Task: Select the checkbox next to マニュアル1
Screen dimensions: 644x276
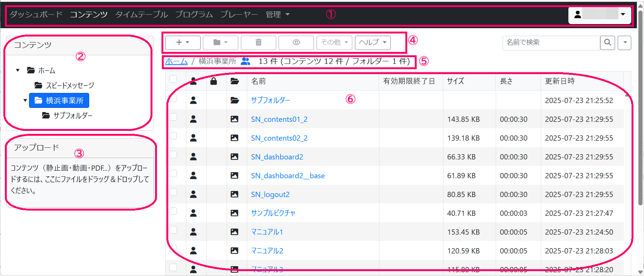Action: 173,230
